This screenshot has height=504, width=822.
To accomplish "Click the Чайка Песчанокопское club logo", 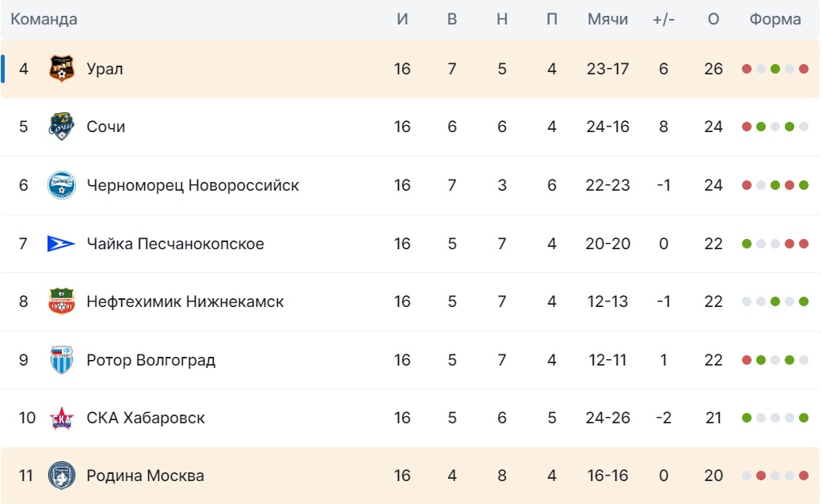I will 61,244.
